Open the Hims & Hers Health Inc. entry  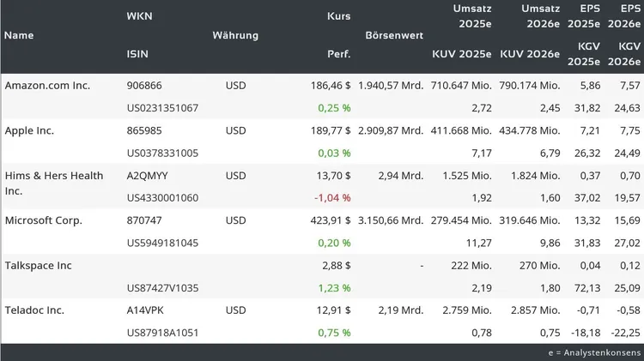point(54,183)
